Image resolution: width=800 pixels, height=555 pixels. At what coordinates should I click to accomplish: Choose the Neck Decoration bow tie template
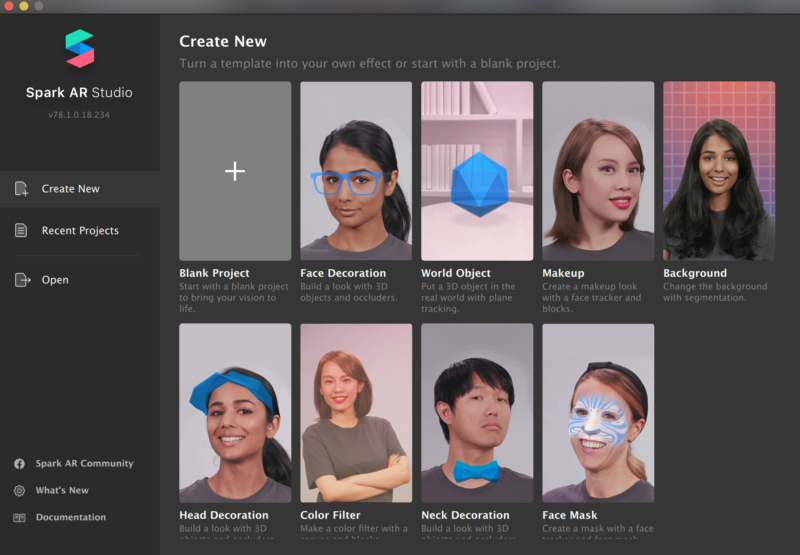477,412
